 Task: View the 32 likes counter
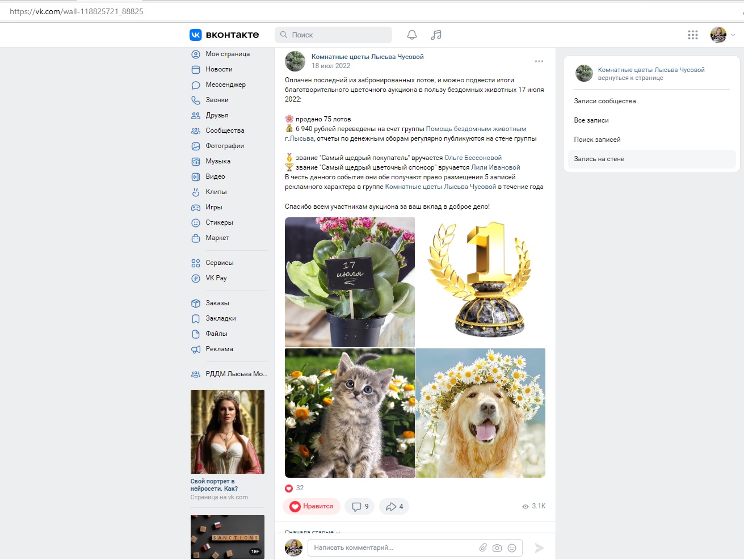295,488
